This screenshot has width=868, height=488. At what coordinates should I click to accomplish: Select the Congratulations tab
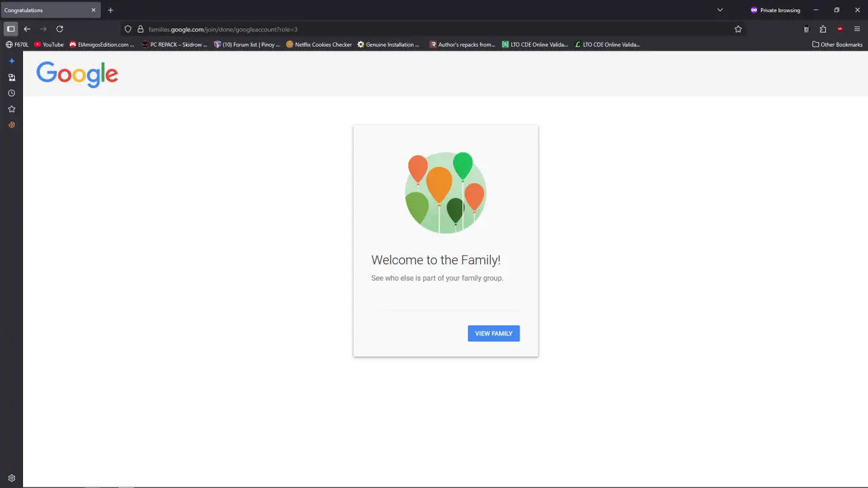(51, 10)
